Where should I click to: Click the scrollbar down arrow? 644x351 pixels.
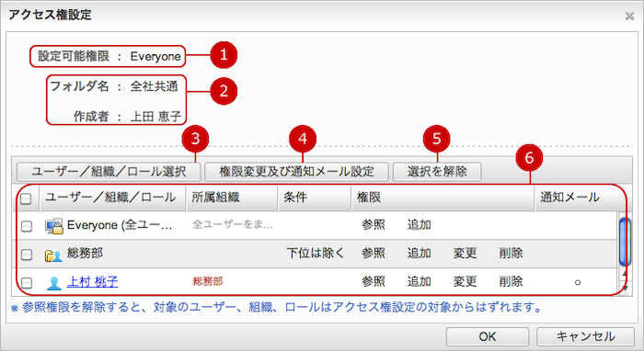point(625,289)
